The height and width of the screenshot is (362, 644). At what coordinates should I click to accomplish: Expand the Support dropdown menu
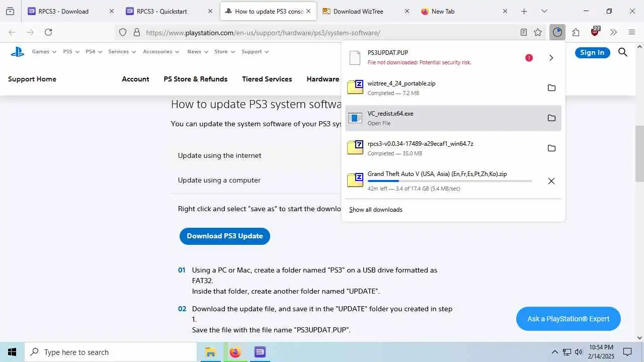point(255,51)
